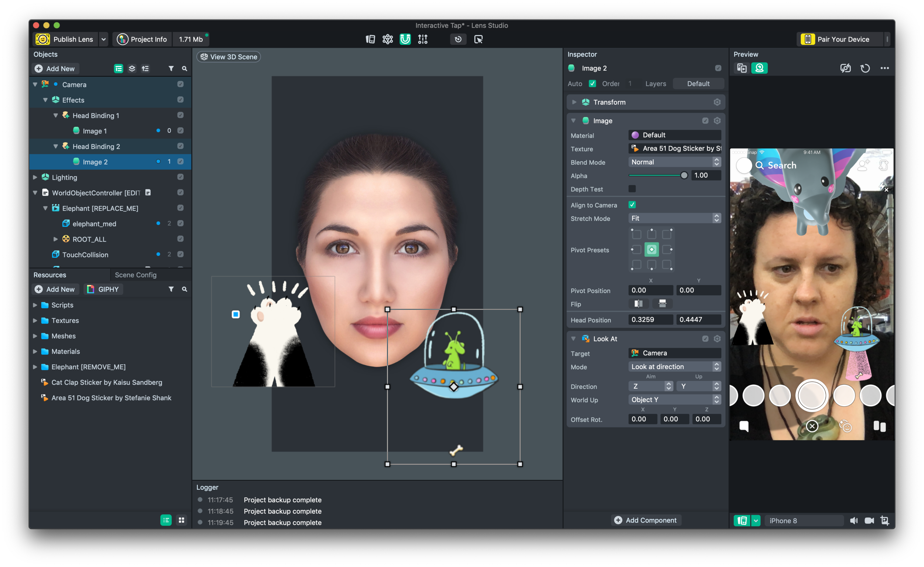The height and width of the screenshot is (567, 924).
Task: Enable the Depth Test checkbox
Action: [x=632, y=189]
